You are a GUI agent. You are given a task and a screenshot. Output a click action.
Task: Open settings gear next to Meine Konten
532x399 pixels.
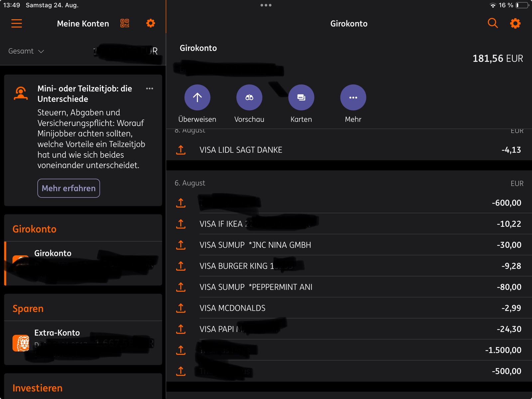151,23
